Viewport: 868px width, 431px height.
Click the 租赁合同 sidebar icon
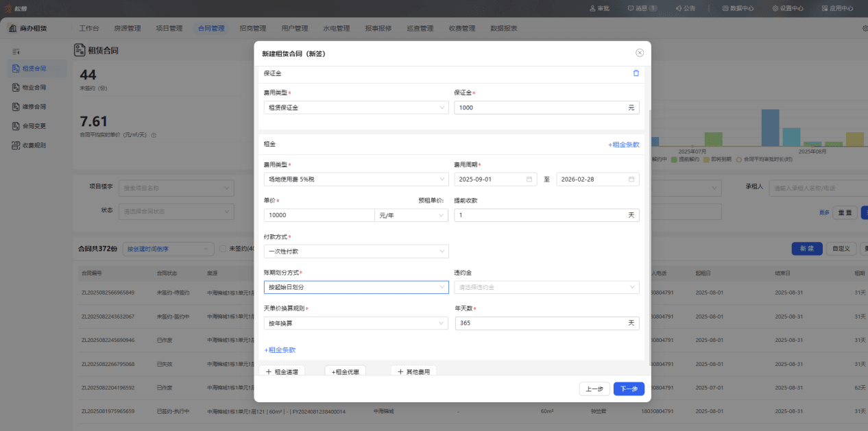point(16,69)
